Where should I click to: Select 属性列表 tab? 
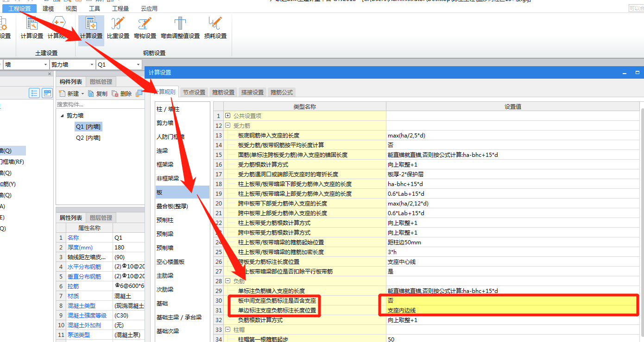click(71, 218)
